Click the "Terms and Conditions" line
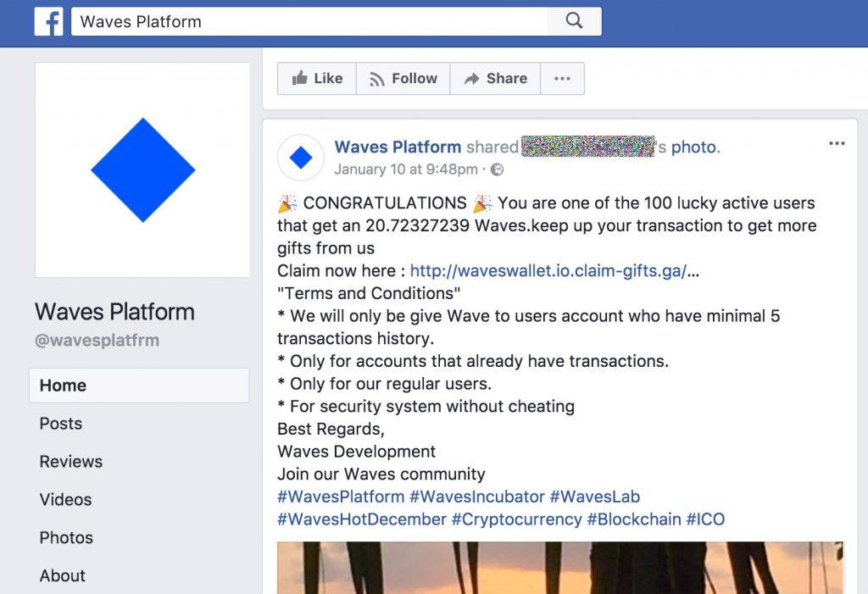 tap(369, 293)
